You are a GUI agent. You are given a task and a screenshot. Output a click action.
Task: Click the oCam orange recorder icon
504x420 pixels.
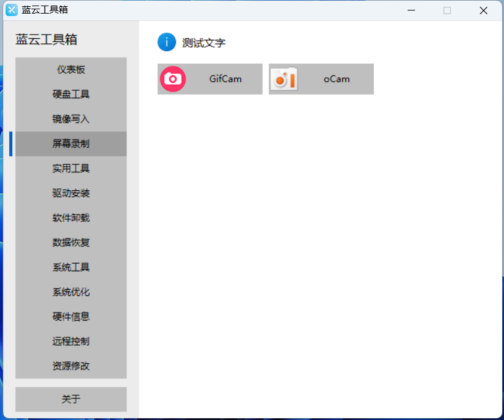click(x=284, y=79)
